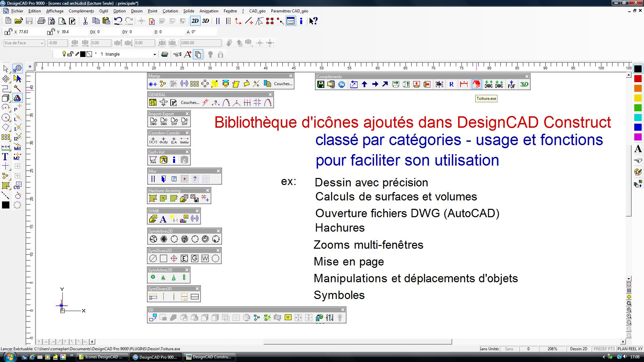This screenshot has height=362, width=644.
Task: Click the first icon in the 3D palette
Action: [x=153, y=317]
